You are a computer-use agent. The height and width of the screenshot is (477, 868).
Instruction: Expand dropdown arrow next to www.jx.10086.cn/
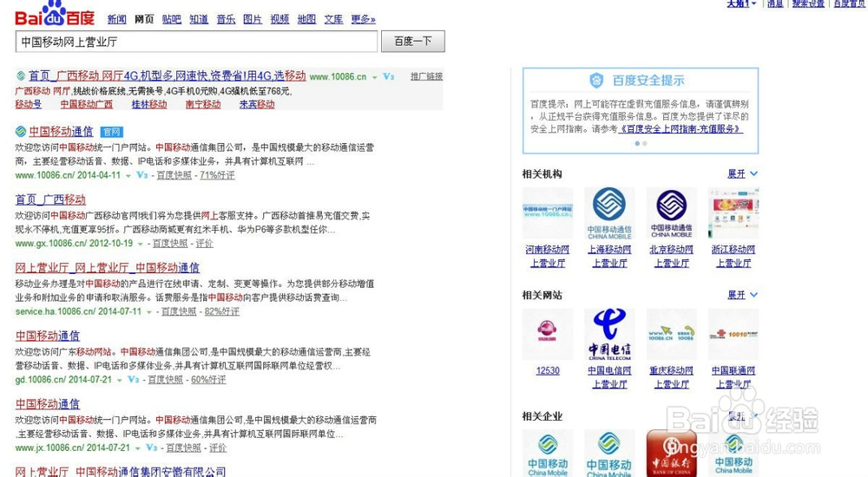(x=138, y=448)
